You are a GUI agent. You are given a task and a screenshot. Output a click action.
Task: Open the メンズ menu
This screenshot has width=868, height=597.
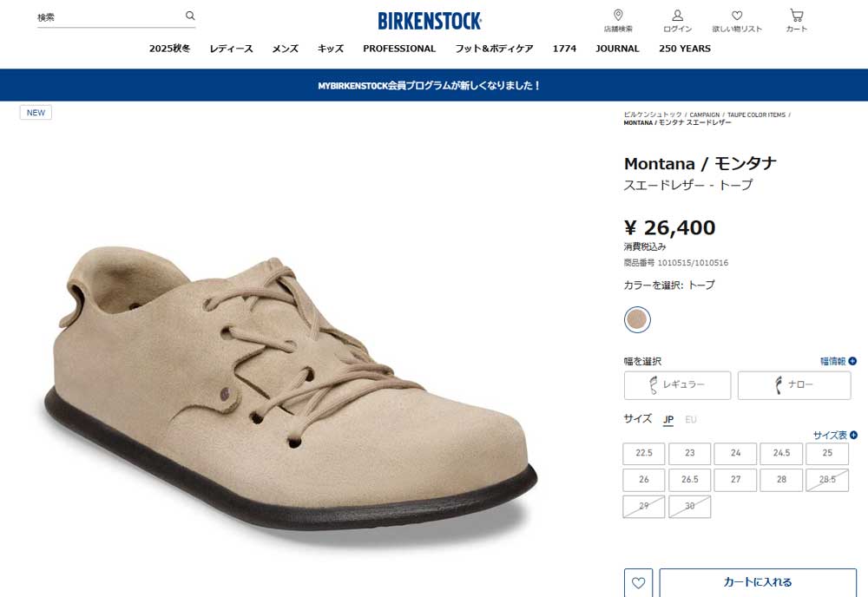click(285, 49)
